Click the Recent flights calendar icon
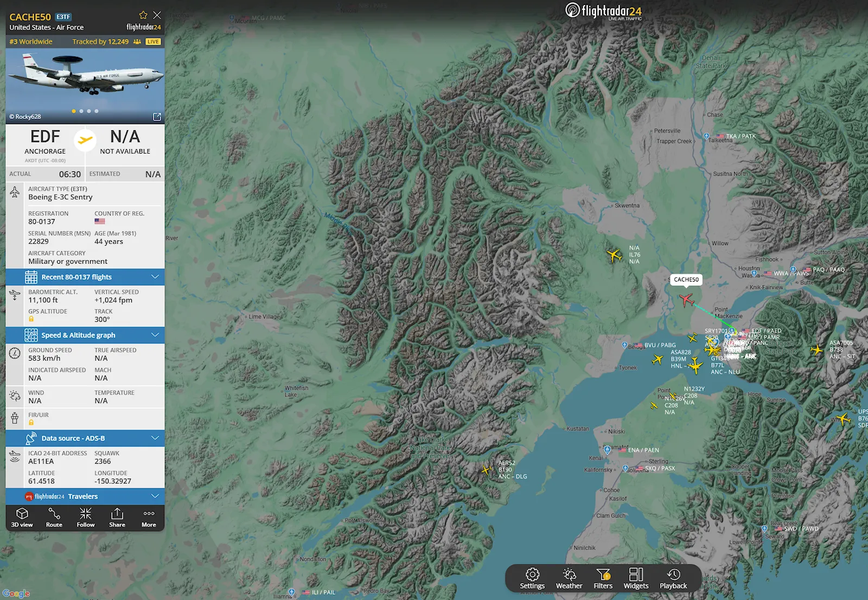868x600 pixels. click(x=31, y=277)
